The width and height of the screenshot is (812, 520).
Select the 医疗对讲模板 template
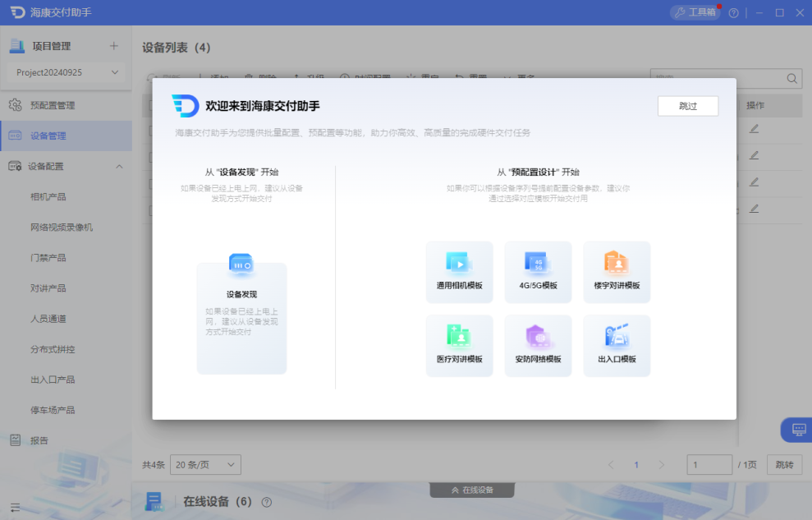coord(459,346)
